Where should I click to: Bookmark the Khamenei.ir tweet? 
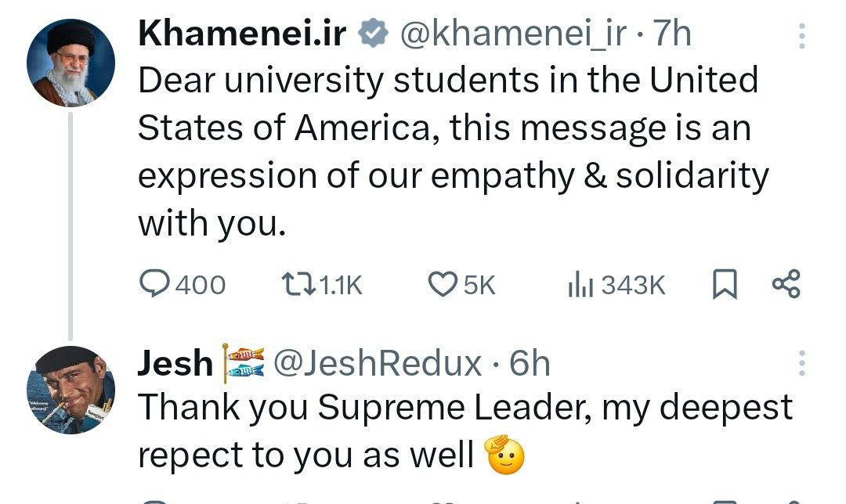pyautogui.click(x=724, y=286)
